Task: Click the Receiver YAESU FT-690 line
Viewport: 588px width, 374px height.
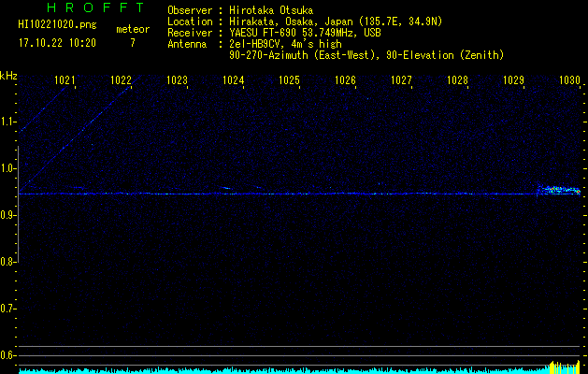Action: coord(274,33)
